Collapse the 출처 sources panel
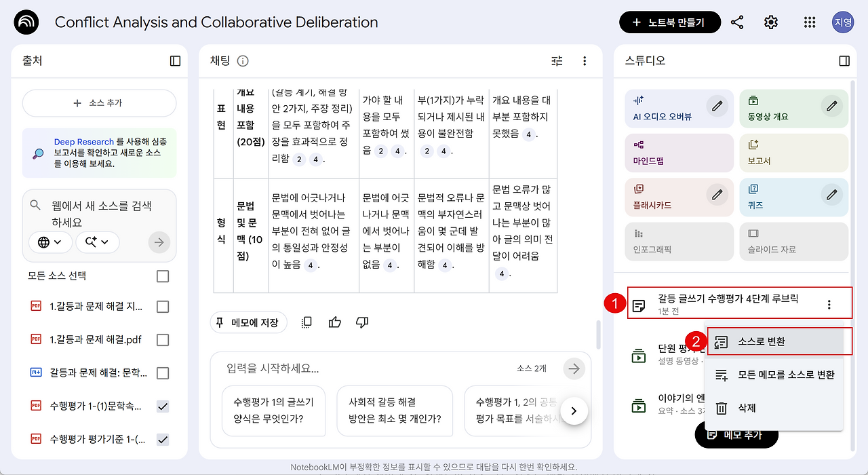868x475 pixels. pyautogui.click(x=176, y=61)
